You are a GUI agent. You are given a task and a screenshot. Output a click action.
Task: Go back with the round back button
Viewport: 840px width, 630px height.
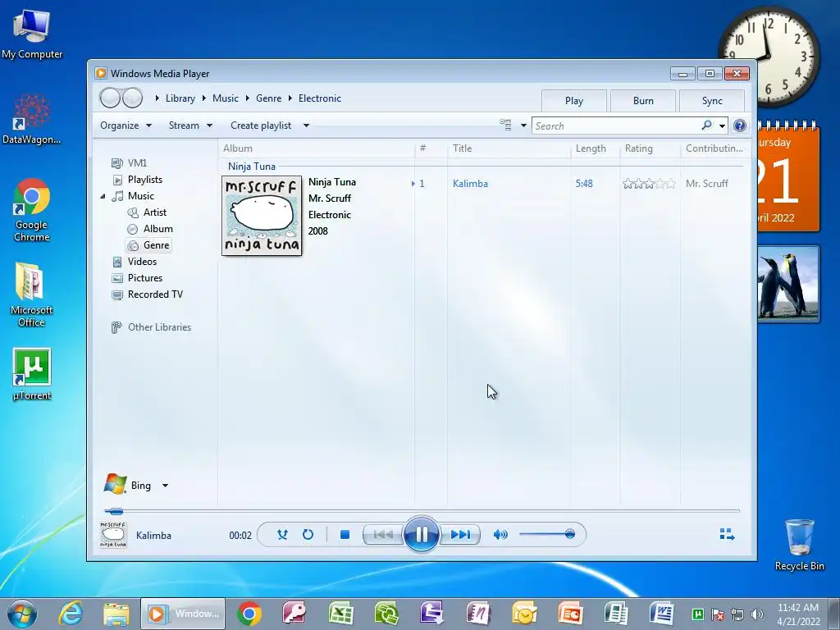click(110, 98)
